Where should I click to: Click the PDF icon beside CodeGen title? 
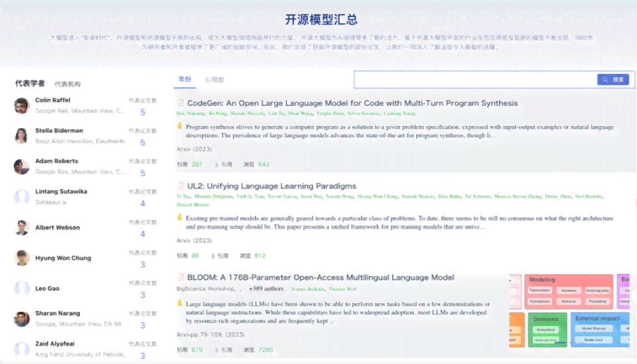click(180, 103)
